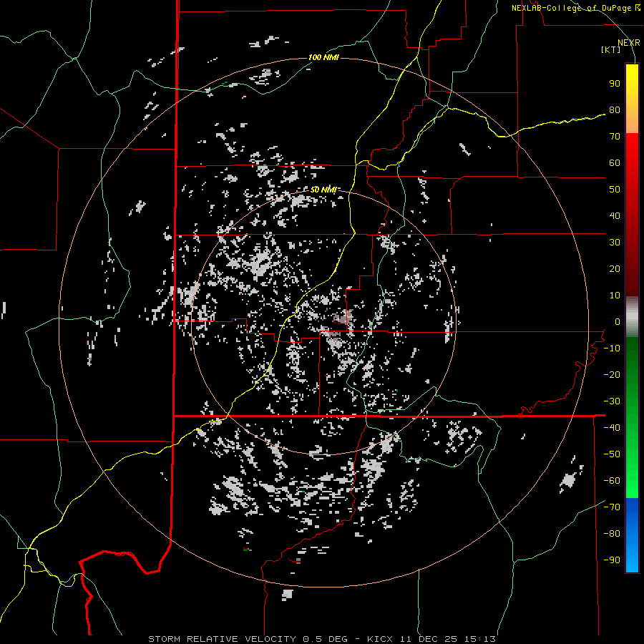Click the 100 NMI range ring label
Screen dimensions: 644x644
tap(323, 57)
